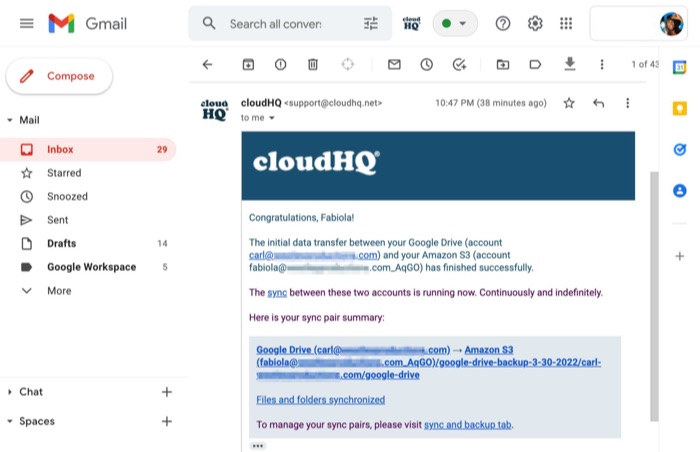
Task: Open the Google apps grid
Action: (566, 23)
